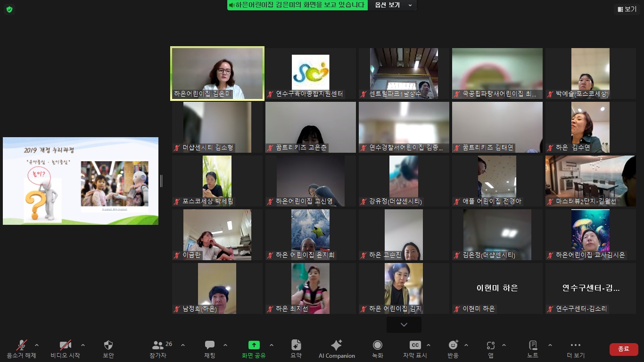
Task: Expand the caret beside 채팅
Action: pyautogui.click(x=225, y=345)
